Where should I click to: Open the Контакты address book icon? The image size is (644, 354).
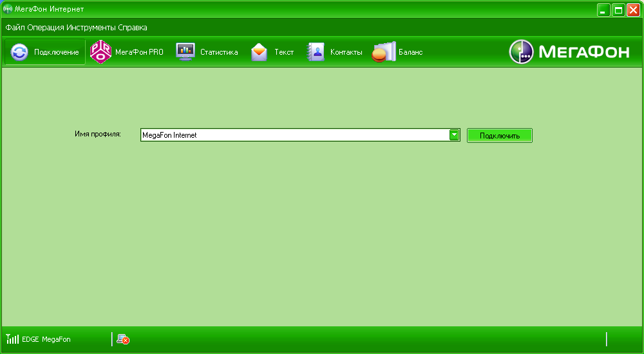coord(316,52)
